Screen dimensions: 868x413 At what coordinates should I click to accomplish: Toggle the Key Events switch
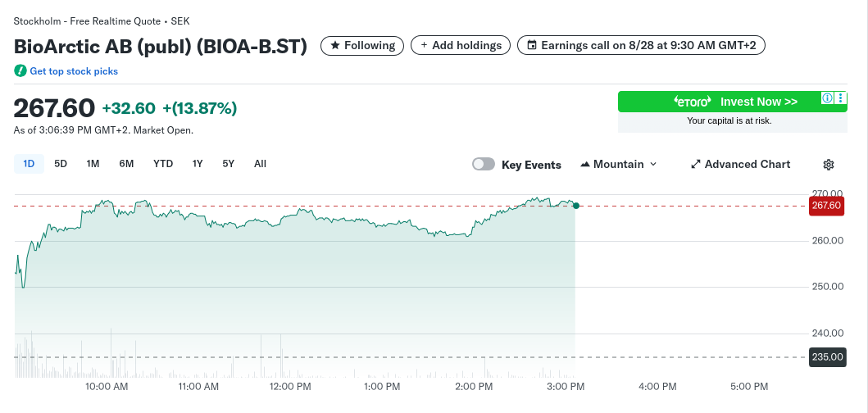[x=484, y=165]
